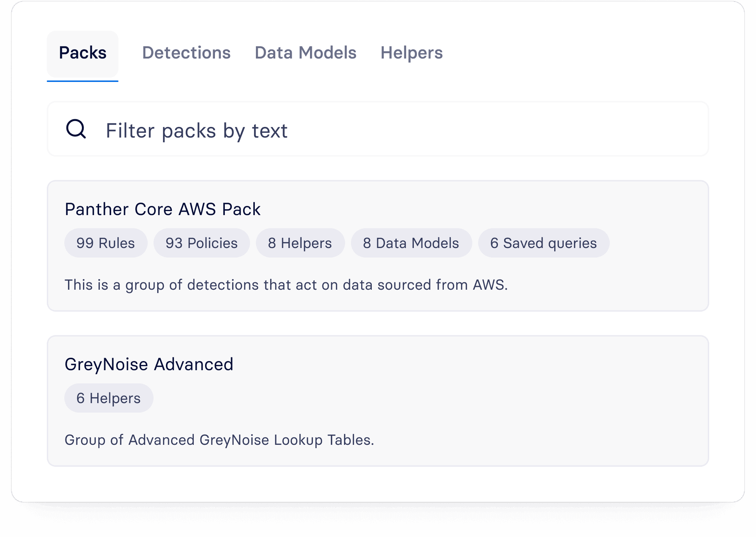Screen dimensions: 756x537
Task: Open the Panther Core AWS Pack title
Action: point(163,209)
